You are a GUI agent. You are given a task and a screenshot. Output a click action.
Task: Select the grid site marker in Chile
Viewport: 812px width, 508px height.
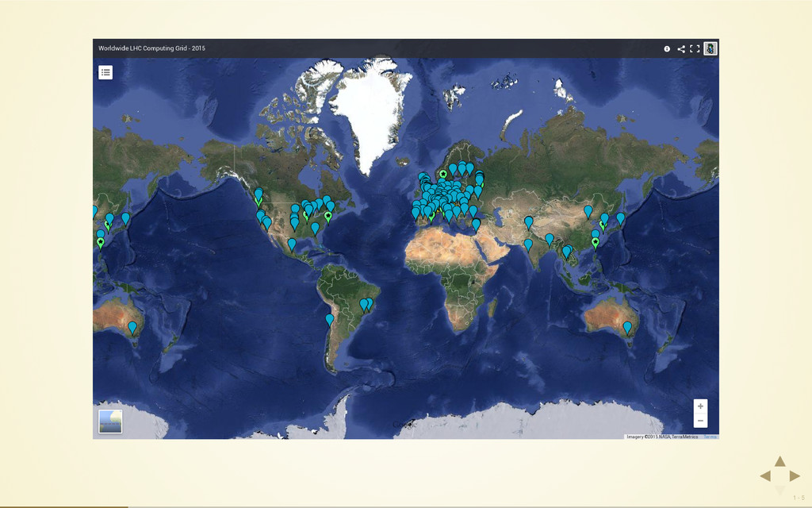(x=329, y=321)
